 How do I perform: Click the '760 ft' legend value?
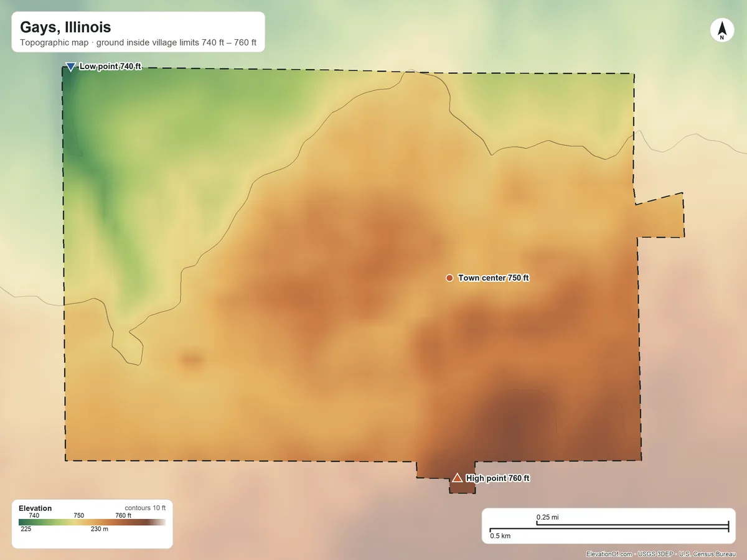point(123,515)
